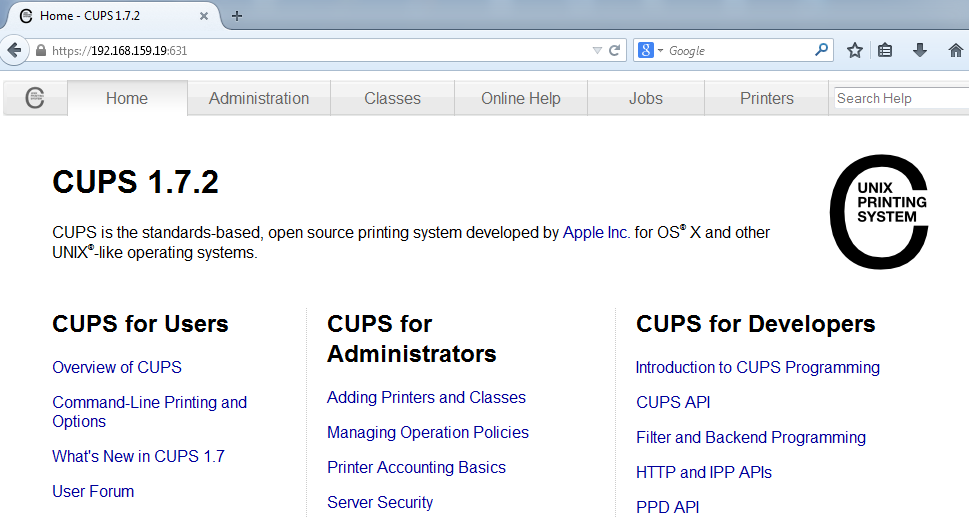Open the Online Help tab
This screenshot has width=969, height=521.
pos(521,98)
